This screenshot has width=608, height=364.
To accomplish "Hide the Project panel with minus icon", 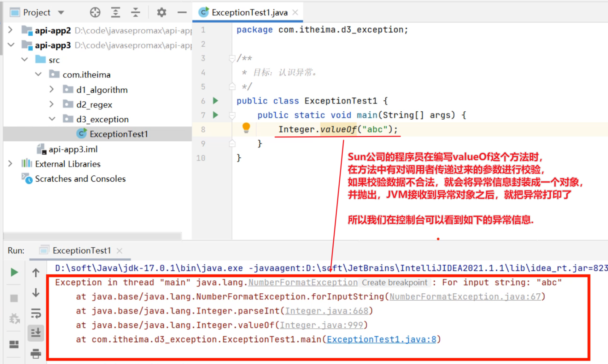I will click(x=182, y=13).
